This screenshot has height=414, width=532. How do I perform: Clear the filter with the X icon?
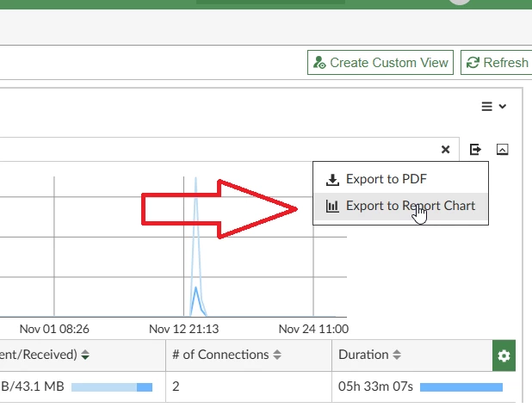[x=445, y=149]
